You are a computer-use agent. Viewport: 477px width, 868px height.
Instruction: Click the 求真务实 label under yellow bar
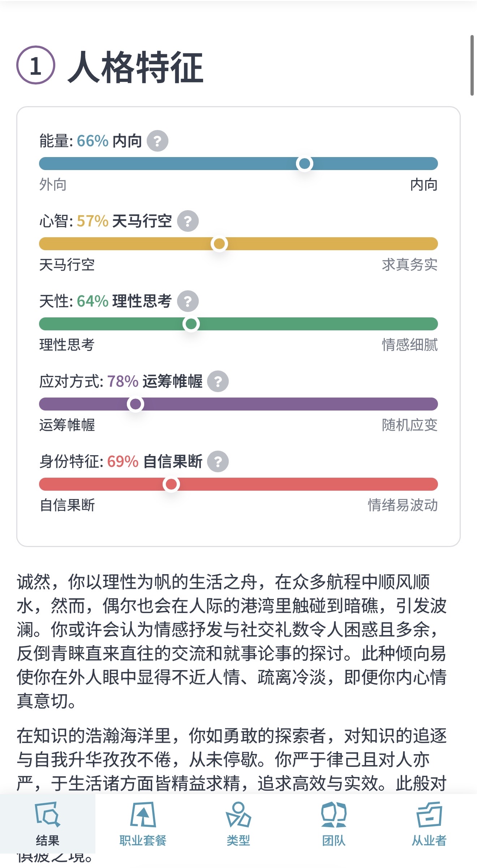[x=409, y=265]
